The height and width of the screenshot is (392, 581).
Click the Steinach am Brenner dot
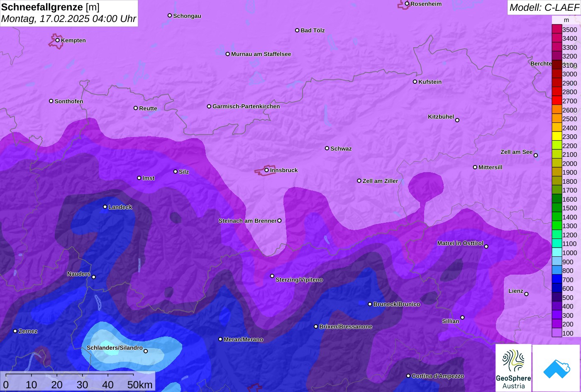(279, 221)
